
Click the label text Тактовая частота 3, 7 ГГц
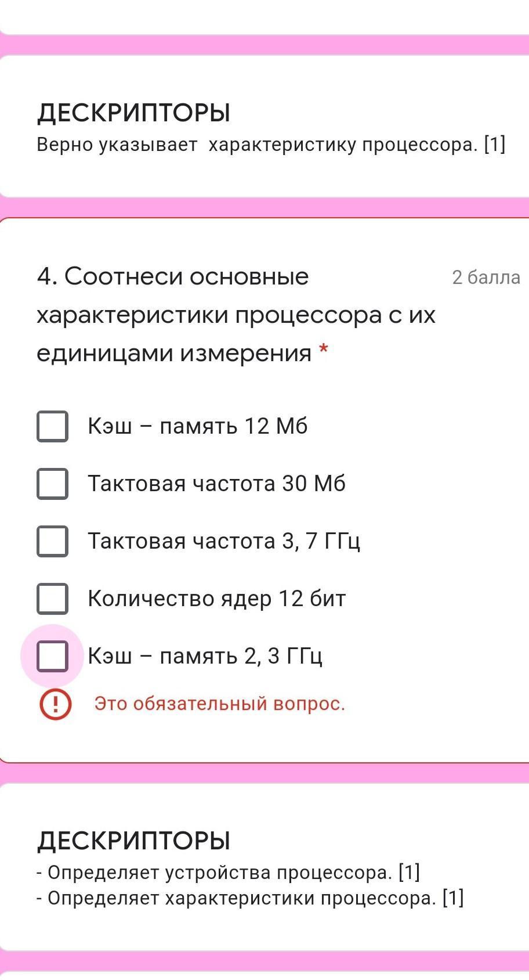(x=224, y=541)
